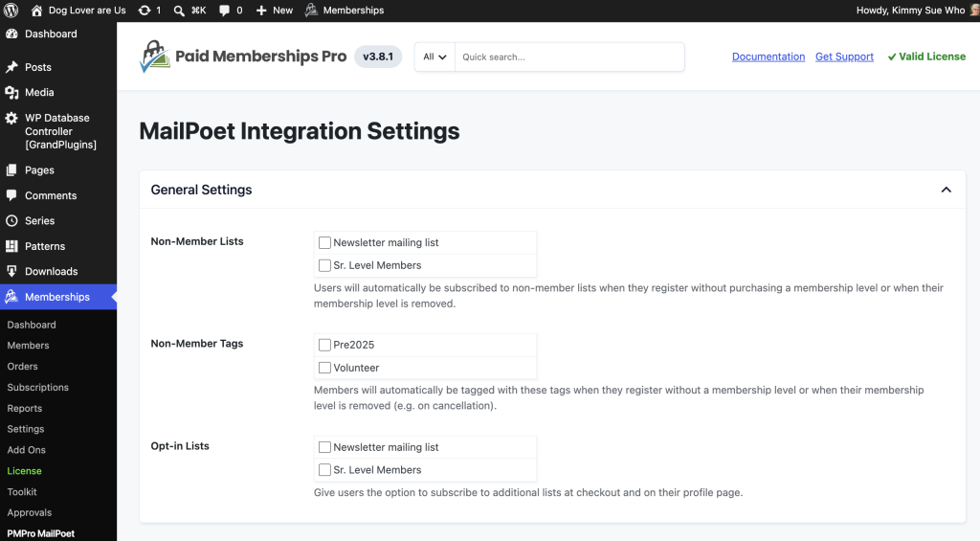This screenshot has width=980, height=541.
Task: Open the Subscriptions submenu item
Action: [37, 387]
